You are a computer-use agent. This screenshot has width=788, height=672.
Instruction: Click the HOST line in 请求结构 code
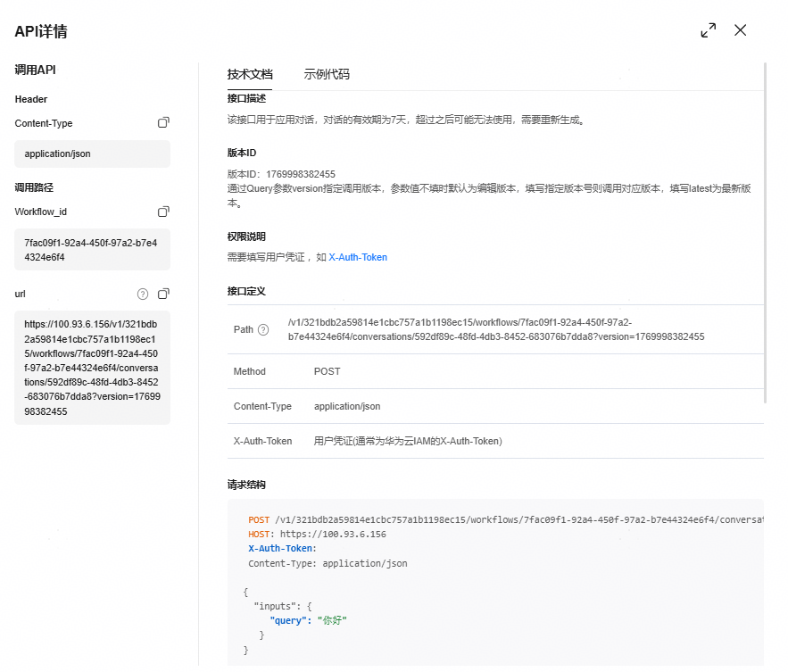[x=317, y=534]
